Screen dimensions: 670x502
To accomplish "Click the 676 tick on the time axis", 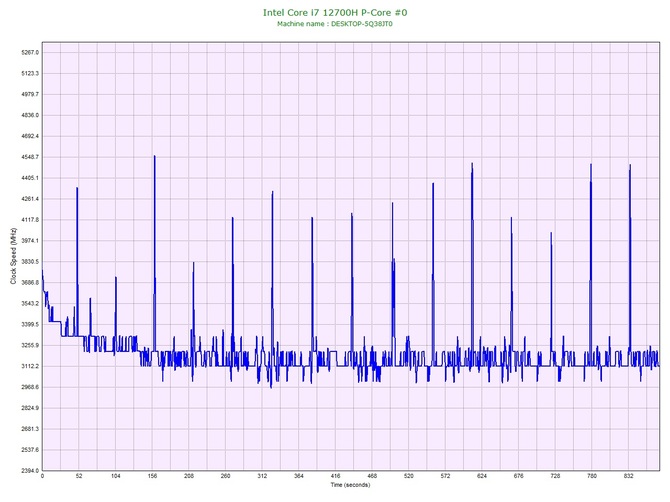I will tap(518, 476).
